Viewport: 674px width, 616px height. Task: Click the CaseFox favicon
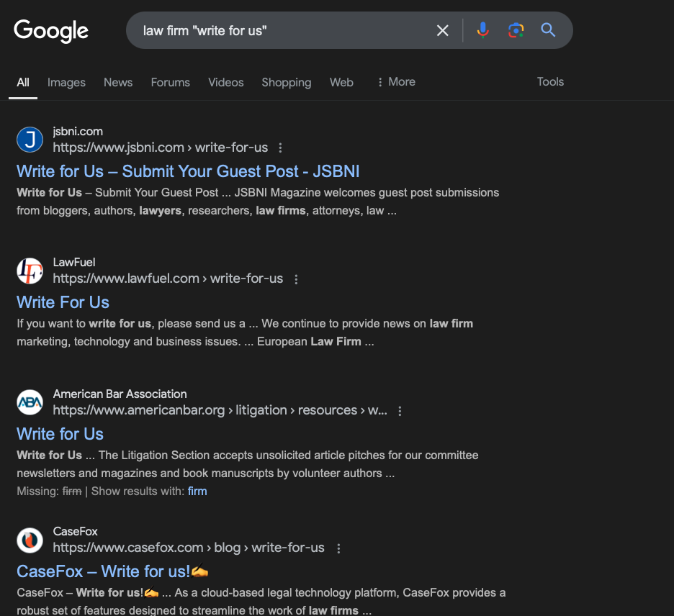point(30,540)
